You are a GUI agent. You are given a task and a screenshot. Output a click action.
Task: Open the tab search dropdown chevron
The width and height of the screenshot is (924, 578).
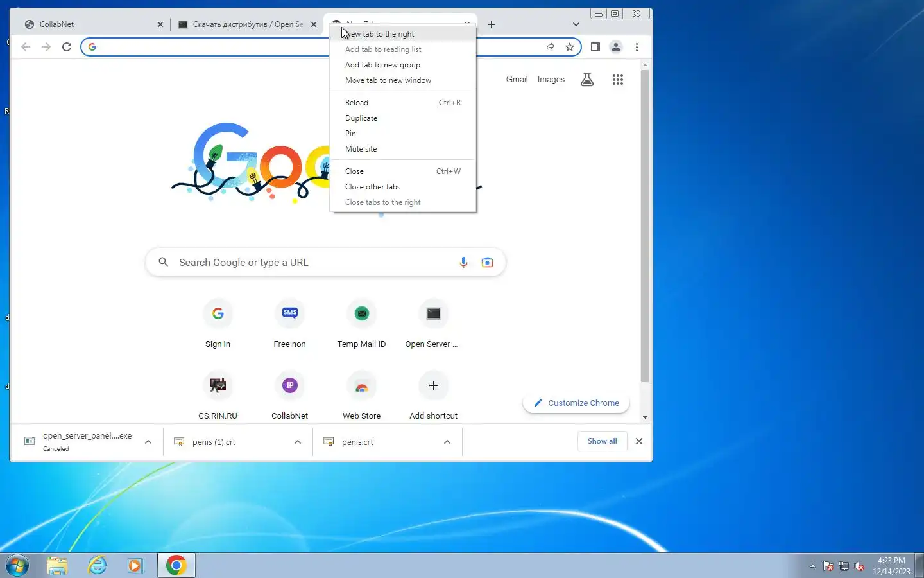click(x=576, y=24)
